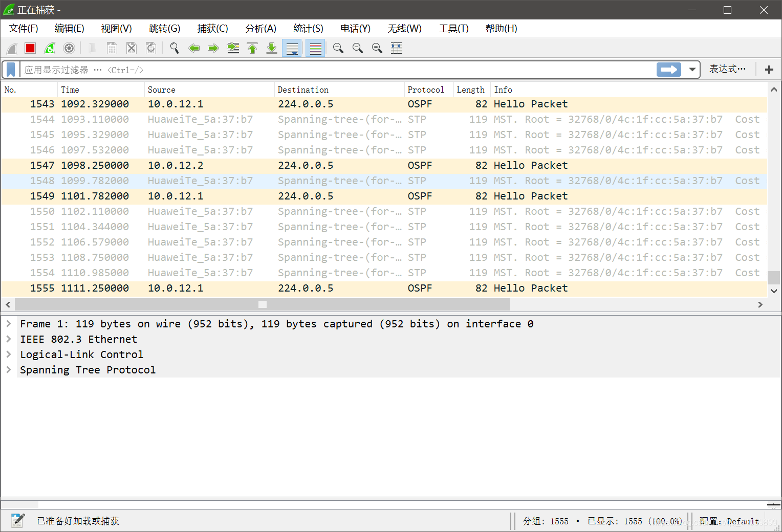Click the filter bookmark icon
782x532 pixels.
pos(10,69)
